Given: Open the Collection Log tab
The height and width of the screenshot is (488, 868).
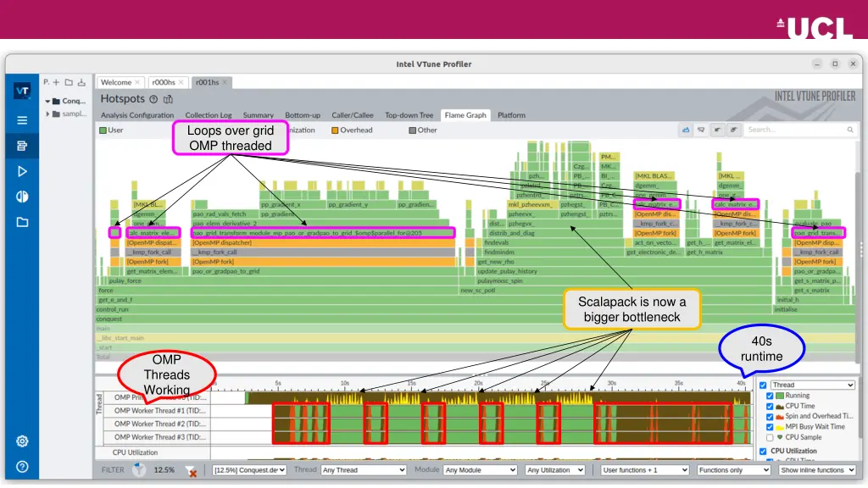Looking at the screenshot, I should (209, 115).
